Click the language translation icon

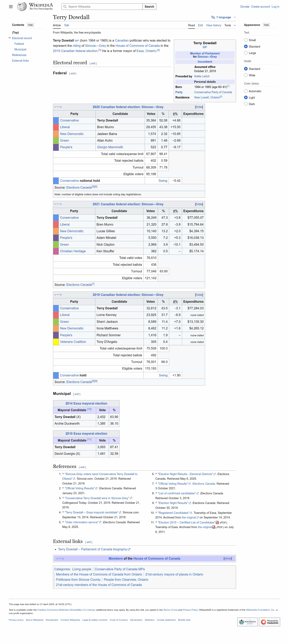click(213, 17)
